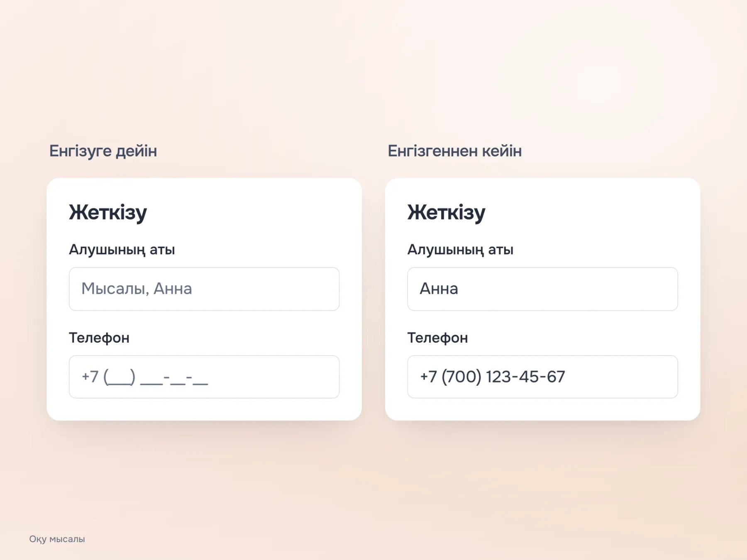Click the Алушының аты label in the right card
This screenshot has width=747, height=560.
[460, 250]
